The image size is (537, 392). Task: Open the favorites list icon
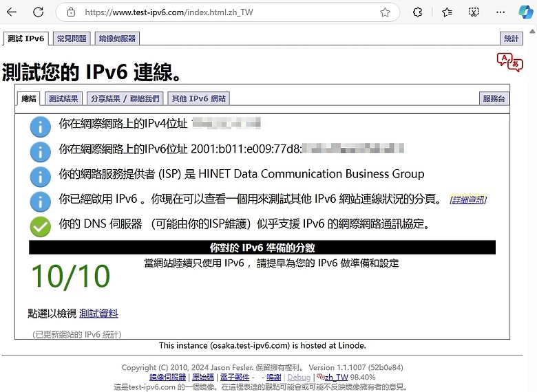447,12
